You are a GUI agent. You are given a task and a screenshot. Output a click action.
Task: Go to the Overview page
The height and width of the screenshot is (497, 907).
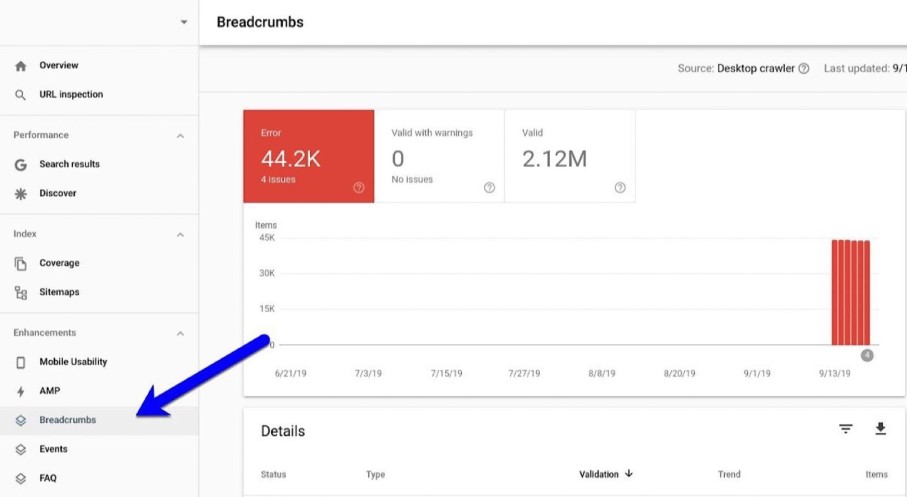[x=58, y=66]
